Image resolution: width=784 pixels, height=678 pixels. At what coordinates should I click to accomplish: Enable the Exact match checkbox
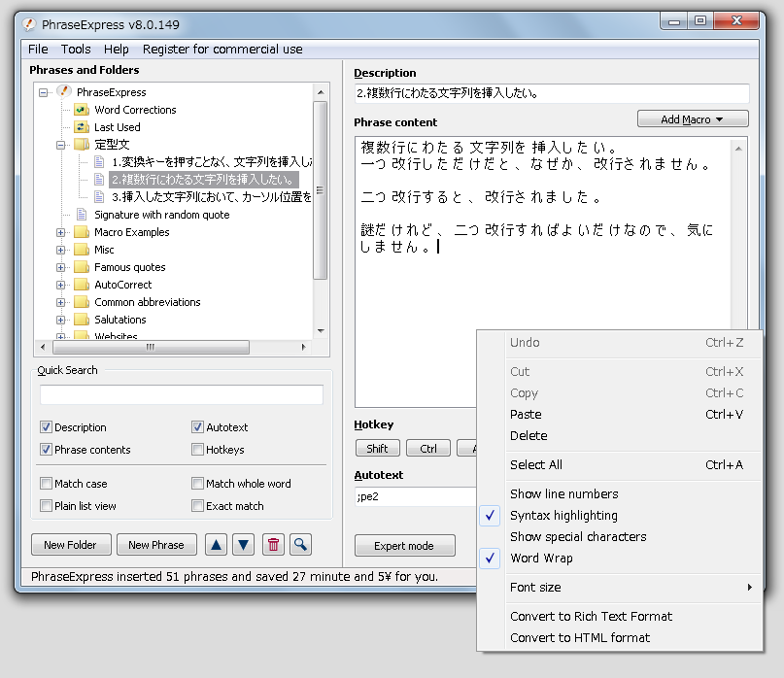click(x=197, y=506)
